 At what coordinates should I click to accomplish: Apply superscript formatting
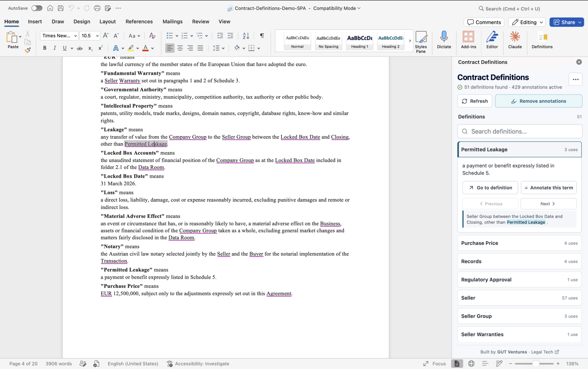pos(100,48)
